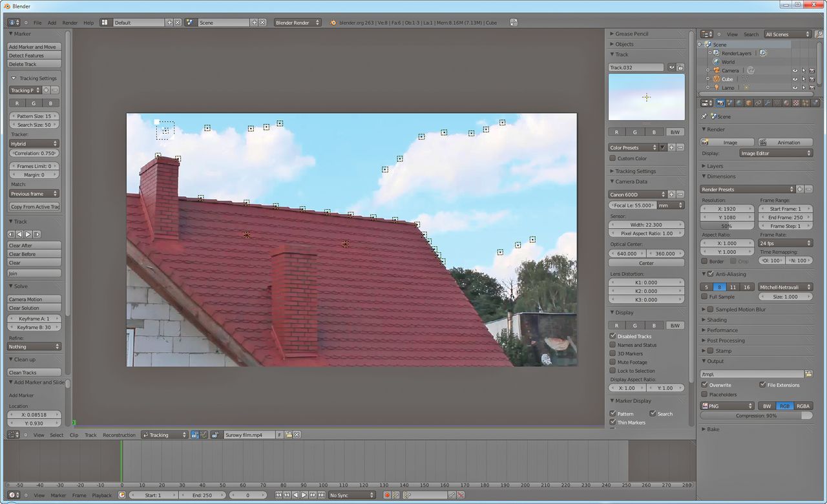The width and height of the screenshot is (827, 504).
Task: Open the Object properties cube icon
Action: coord(749,103)
